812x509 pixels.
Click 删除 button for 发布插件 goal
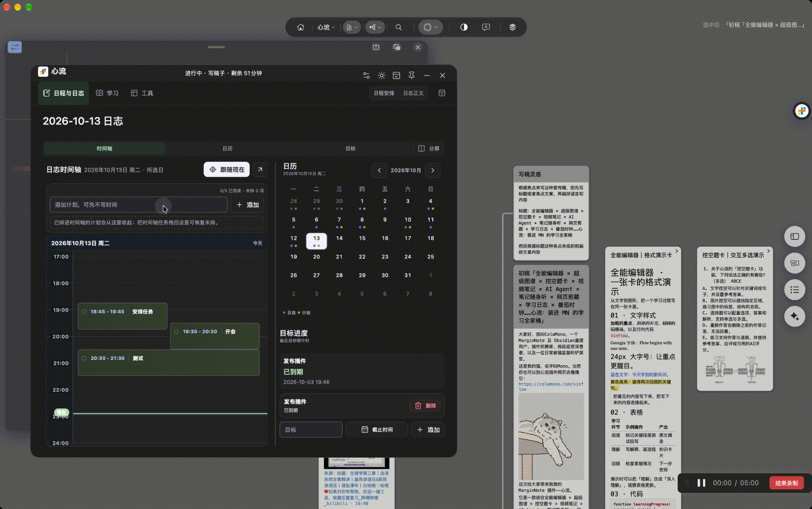[425, 405]
